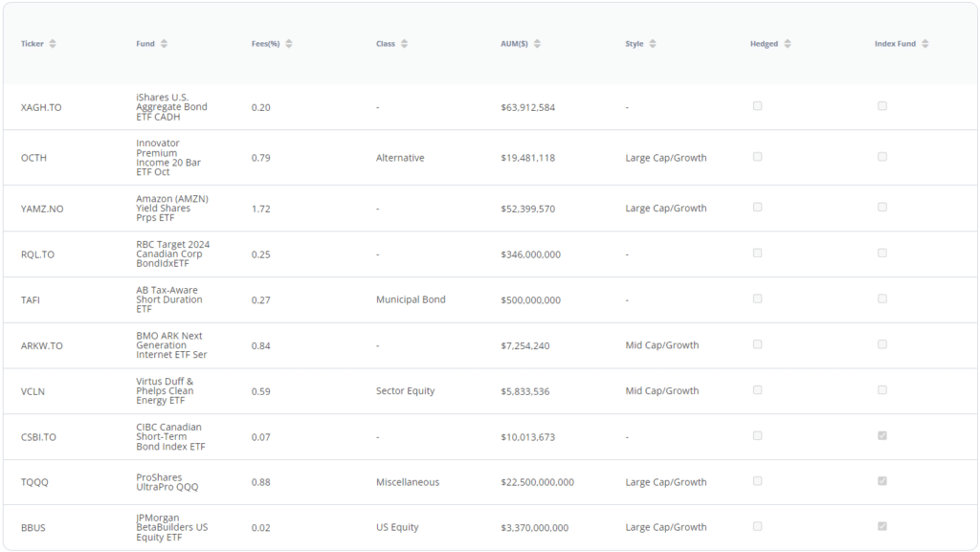
Task: Sort by Class using its arrow icon
Action: 405,44
